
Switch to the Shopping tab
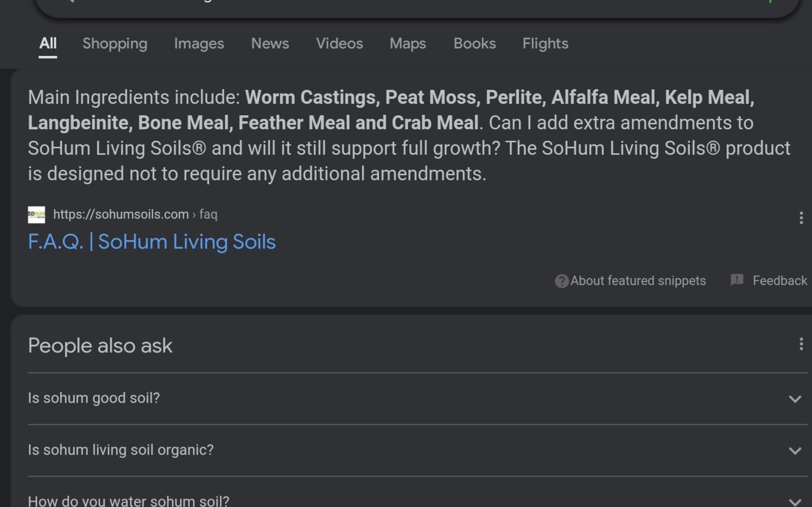point(115,44)
